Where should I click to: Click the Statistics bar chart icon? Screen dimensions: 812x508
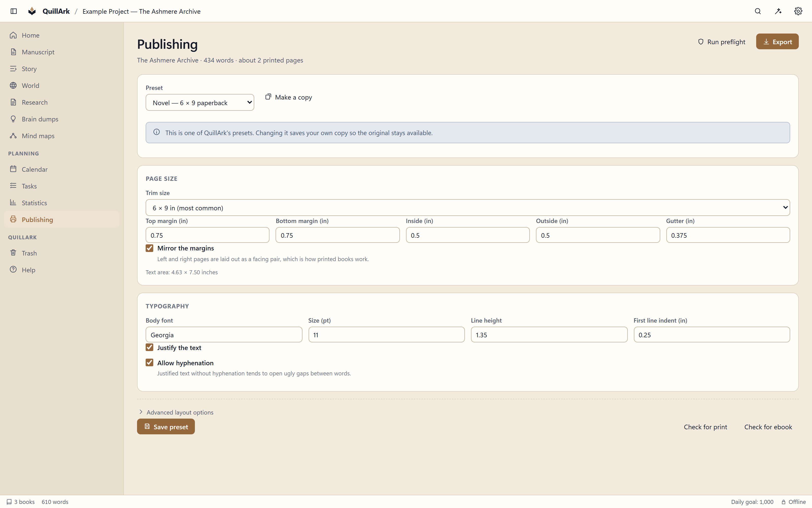click(13, 203)
